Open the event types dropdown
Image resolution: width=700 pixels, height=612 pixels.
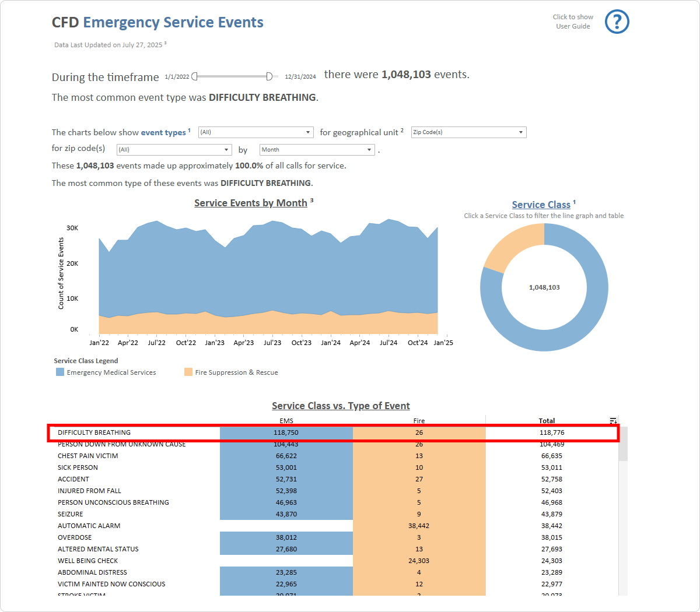pos(256,132)
